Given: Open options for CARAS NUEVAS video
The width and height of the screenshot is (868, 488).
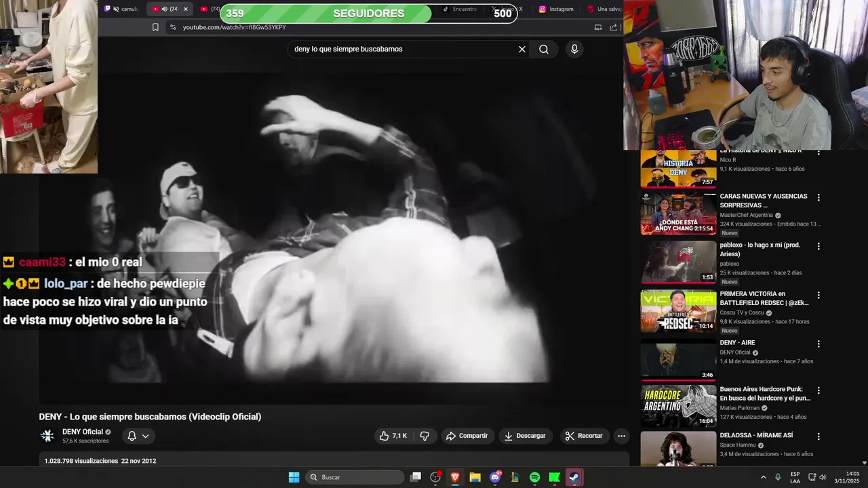Looking at the screenshot, I should click(818, 198).
